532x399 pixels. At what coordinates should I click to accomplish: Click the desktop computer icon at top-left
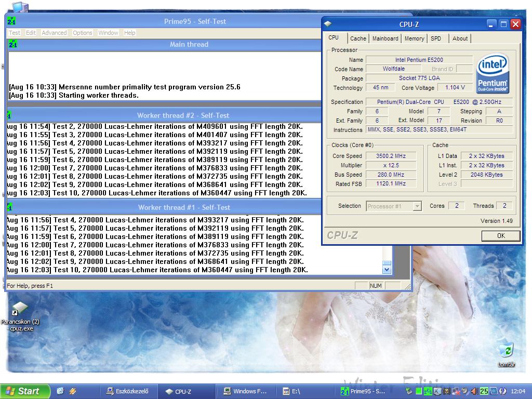pyautogui.click(x=20, y=6)
